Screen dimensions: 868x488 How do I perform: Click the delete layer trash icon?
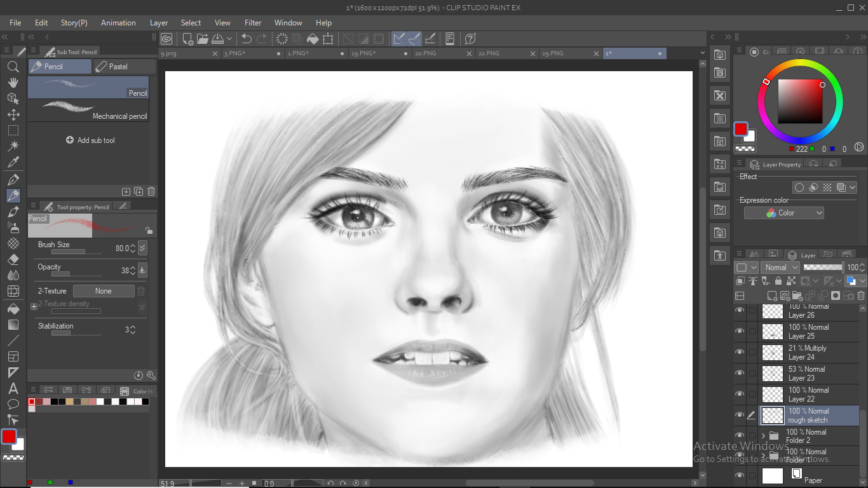[861, 295]
